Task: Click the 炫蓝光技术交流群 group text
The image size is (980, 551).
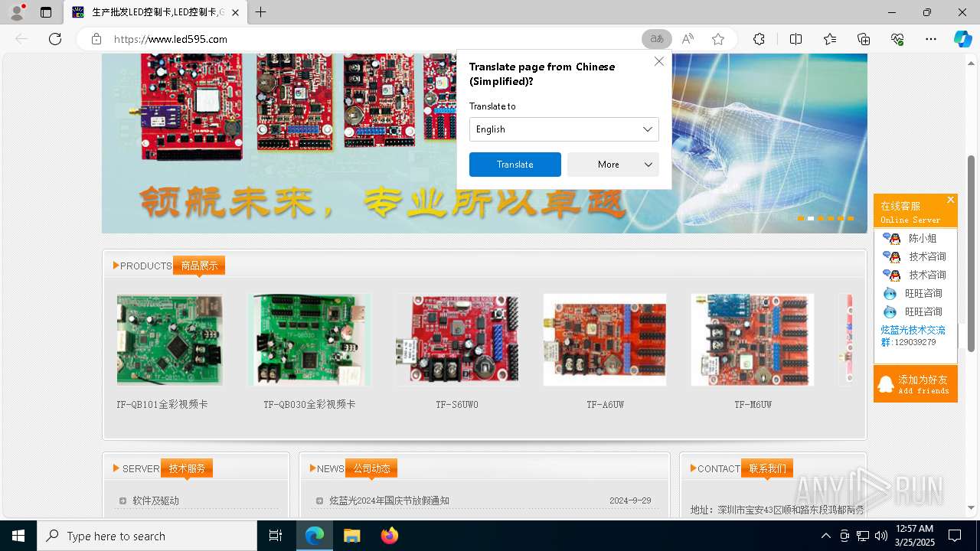Action: pos(913,336)
